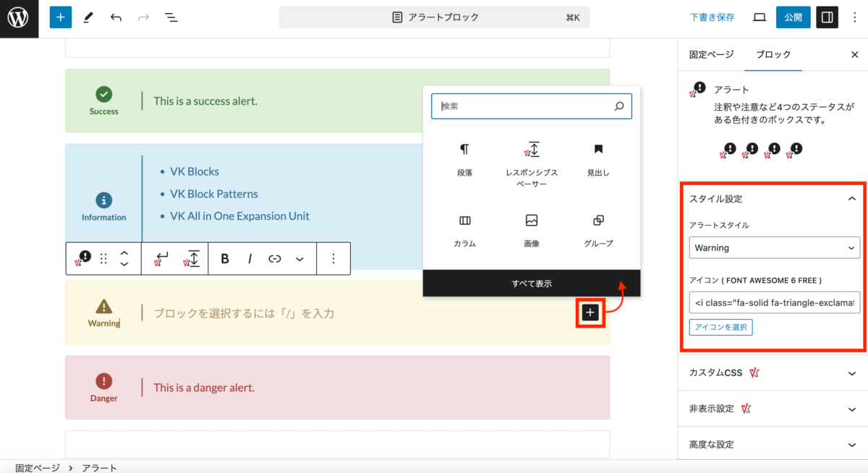Click the 公開 publish button
Screen dimensions: 868x473
[793, 17]
